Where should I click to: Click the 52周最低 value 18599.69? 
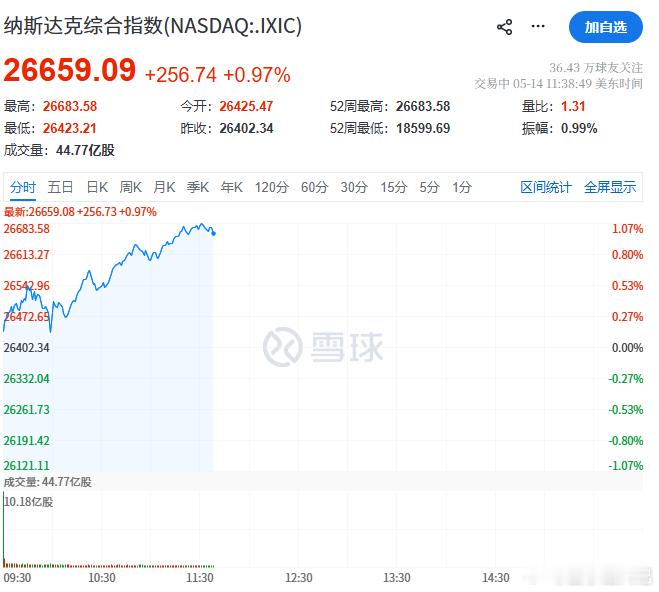(423, 128)
